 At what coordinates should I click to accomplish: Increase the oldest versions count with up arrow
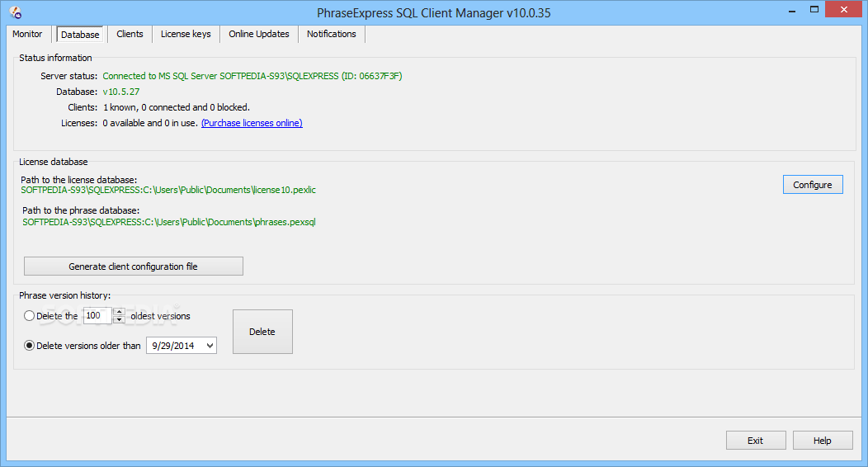click(x=119, y=312)
